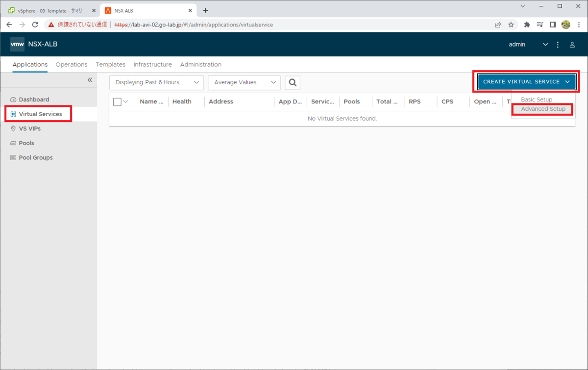This screenshot has width=588, height=370.
Task: Open the tab search chevron
Action: click(522, 6)
